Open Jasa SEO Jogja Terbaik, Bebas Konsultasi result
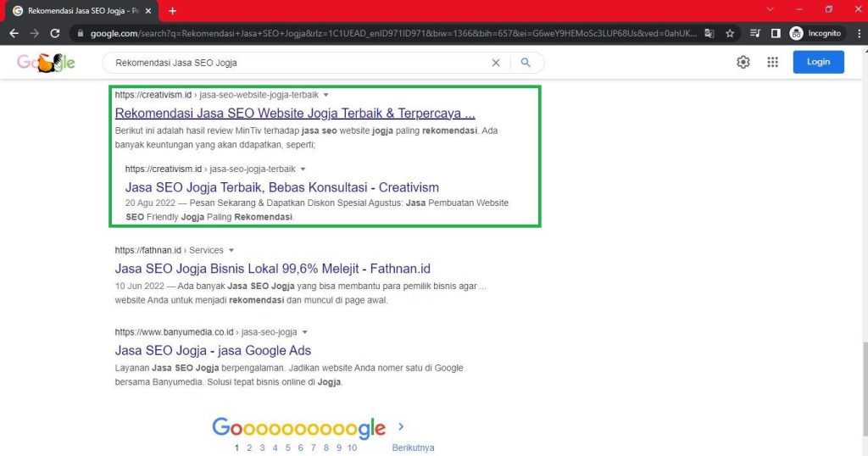868x456 pixels. pyautogui.click(x=281, y=187)
